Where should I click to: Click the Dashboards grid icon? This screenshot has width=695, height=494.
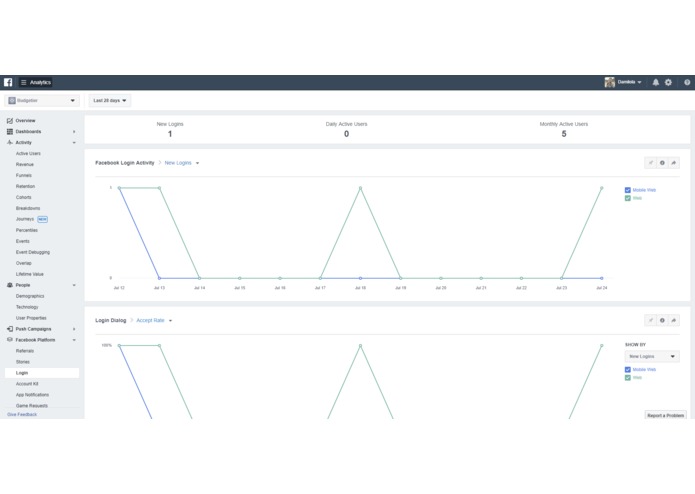click(x=10, y=132)
